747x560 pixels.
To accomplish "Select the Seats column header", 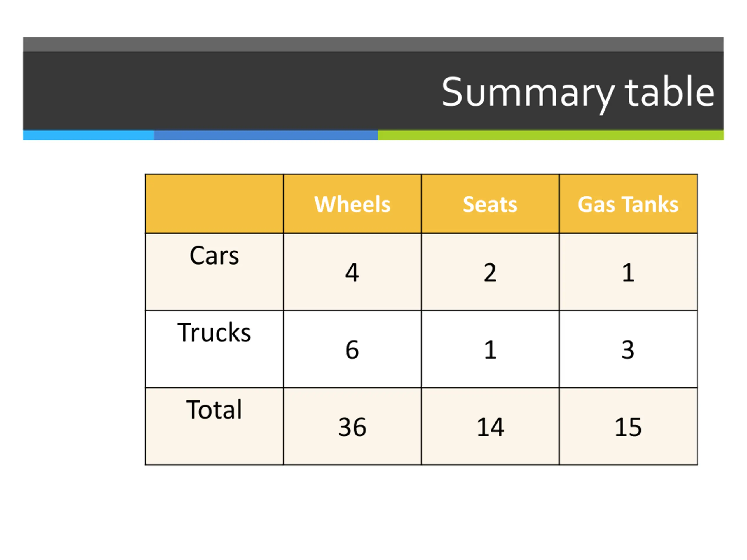I will 490,204.
